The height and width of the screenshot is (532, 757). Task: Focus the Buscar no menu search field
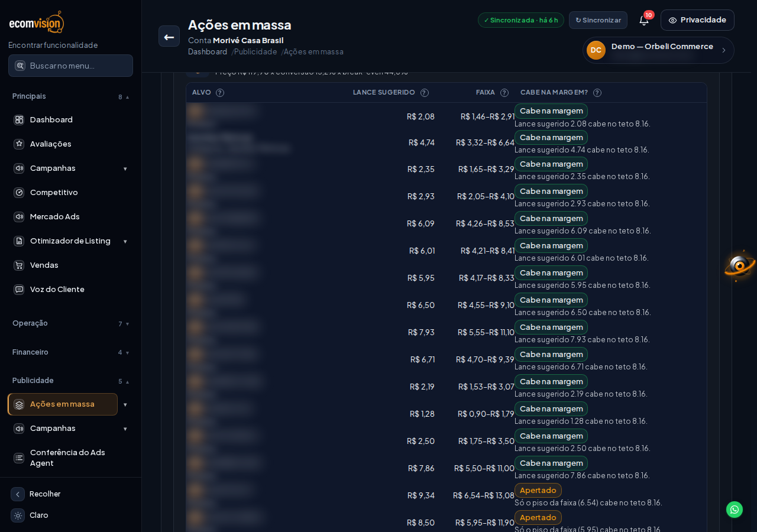click(x=70, y=66)
